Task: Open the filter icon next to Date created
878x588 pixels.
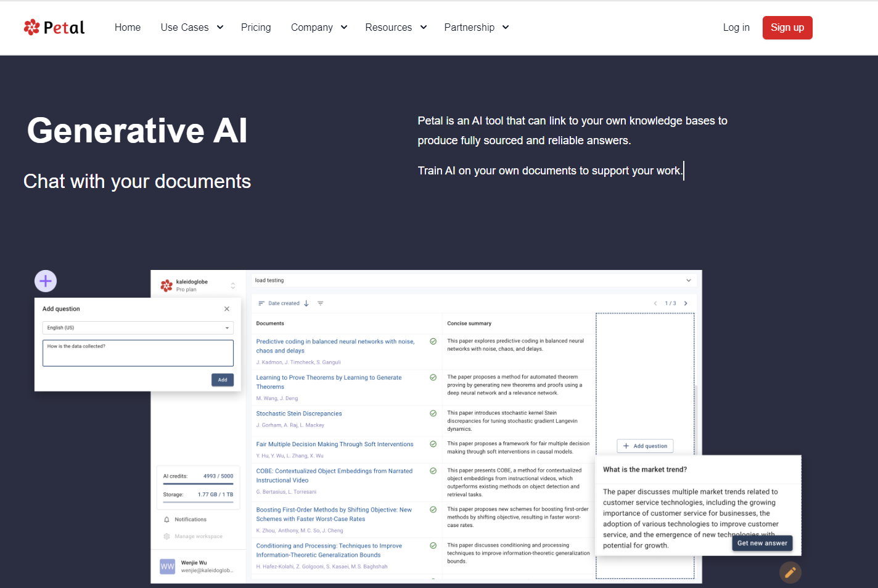Action: 321,303
